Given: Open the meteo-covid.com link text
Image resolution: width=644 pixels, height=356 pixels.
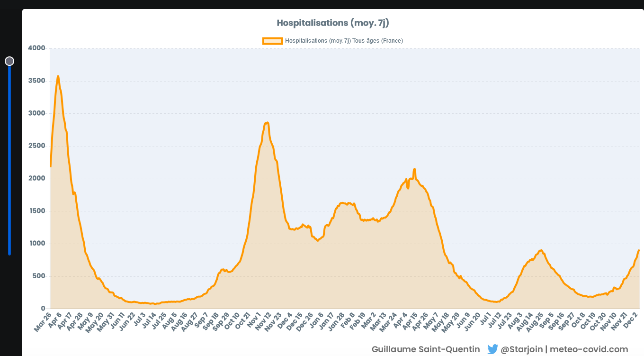Looking at the screenshot, I should click(589, 349).
